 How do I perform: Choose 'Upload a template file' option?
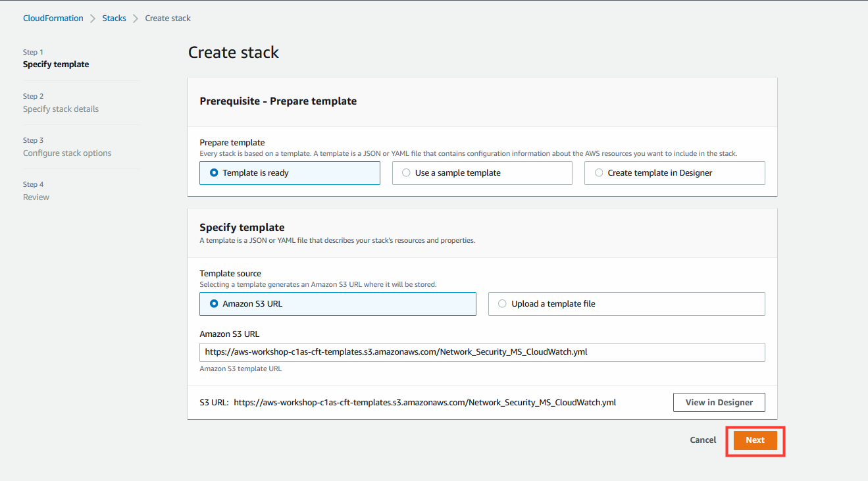click(626, 304)
